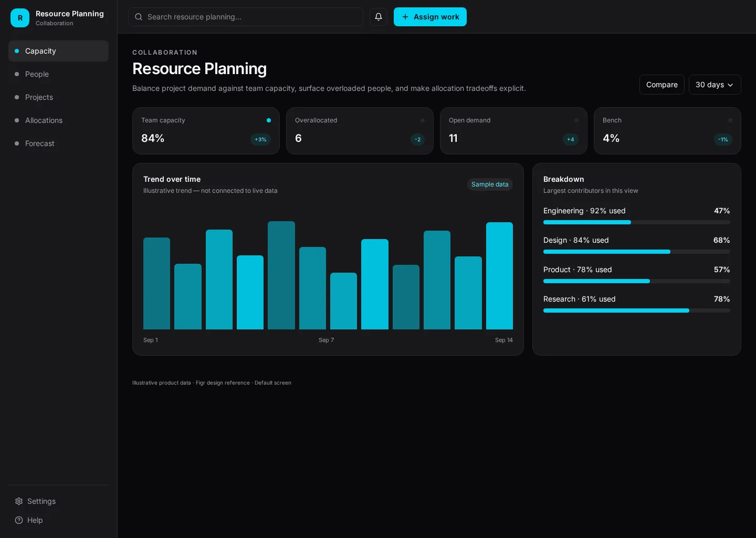Click the Product usage progress bar
This screenshot has width=756, height=538.
[x=636, y=281]
